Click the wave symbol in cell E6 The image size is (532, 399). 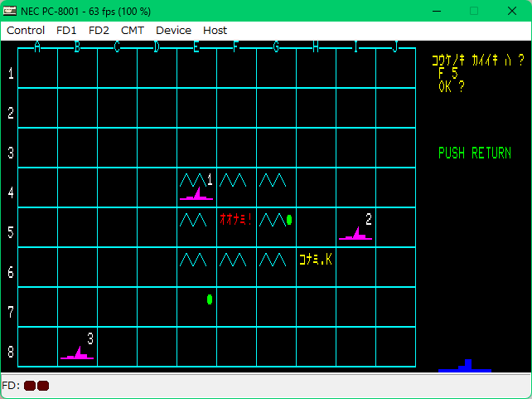193,260
